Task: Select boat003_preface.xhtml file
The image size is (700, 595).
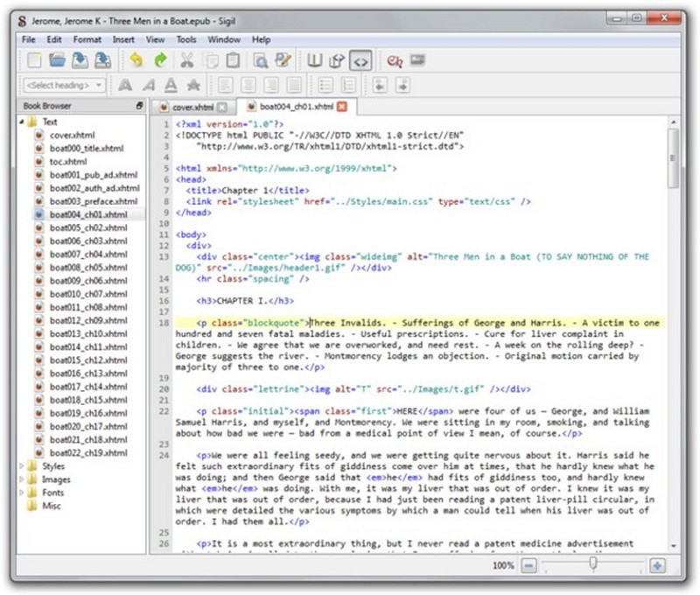Action: pos(94,201)
